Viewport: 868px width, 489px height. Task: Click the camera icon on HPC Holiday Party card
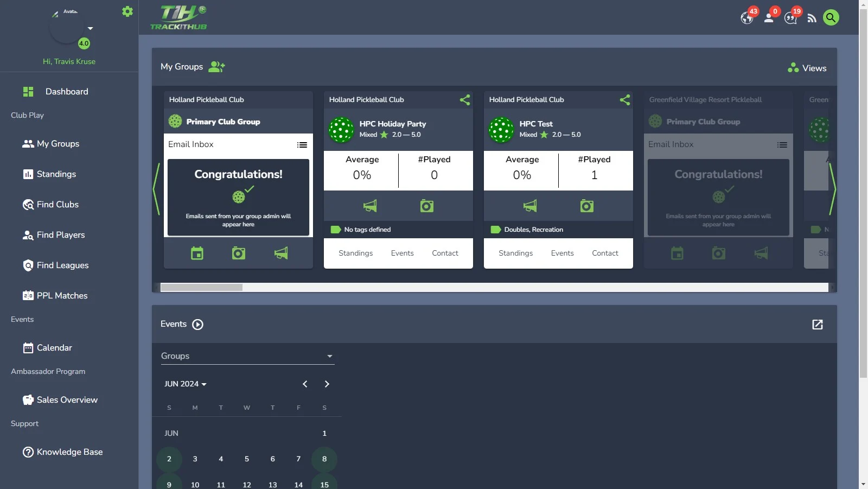click(427, 206)
